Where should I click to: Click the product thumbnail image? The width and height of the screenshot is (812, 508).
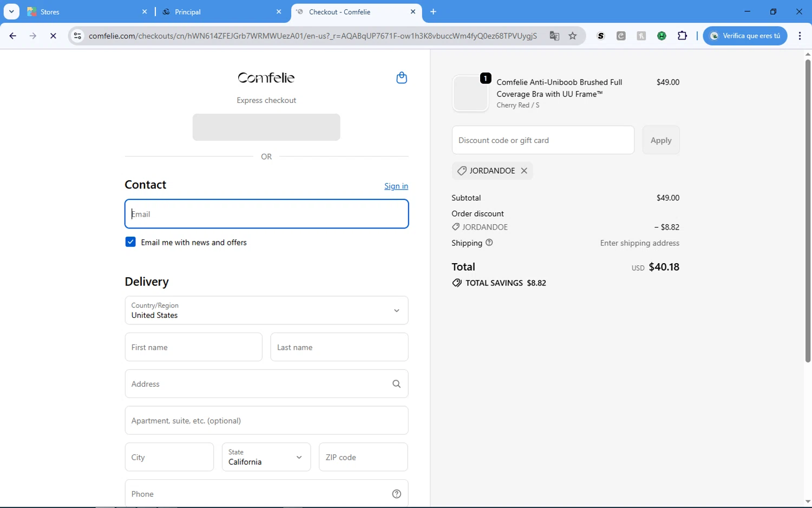470,93
